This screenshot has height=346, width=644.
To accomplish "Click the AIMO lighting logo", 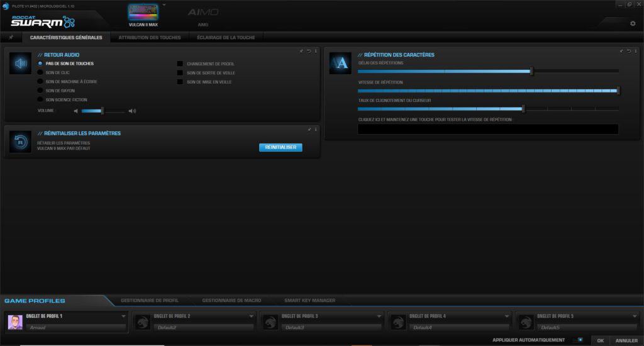I will (x=203, y=13).
